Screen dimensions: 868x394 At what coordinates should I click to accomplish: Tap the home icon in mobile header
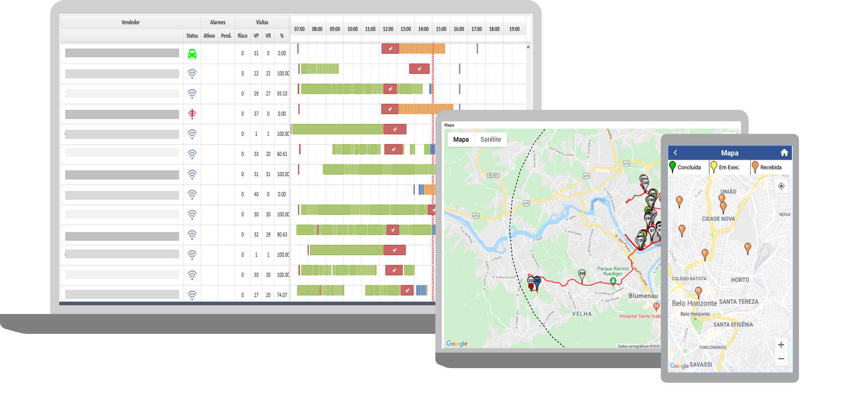pyautogui.click(x=784, y=153)
